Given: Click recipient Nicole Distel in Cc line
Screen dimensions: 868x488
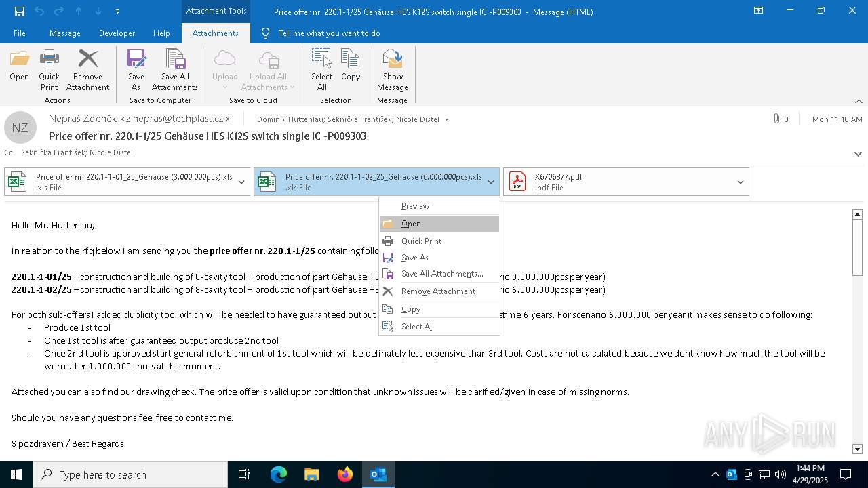Looking at the screenshot, I should [111, 152].
